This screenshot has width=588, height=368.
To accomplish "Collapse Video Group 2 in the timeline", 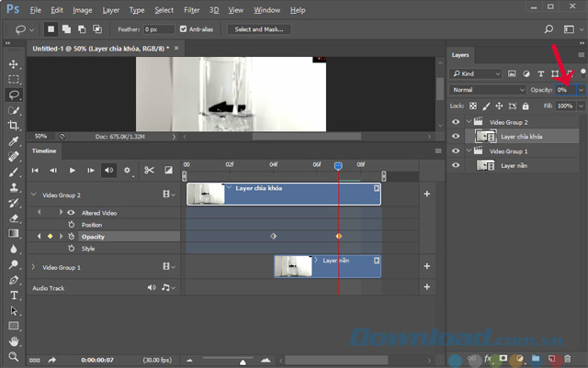I will point(33,195).
